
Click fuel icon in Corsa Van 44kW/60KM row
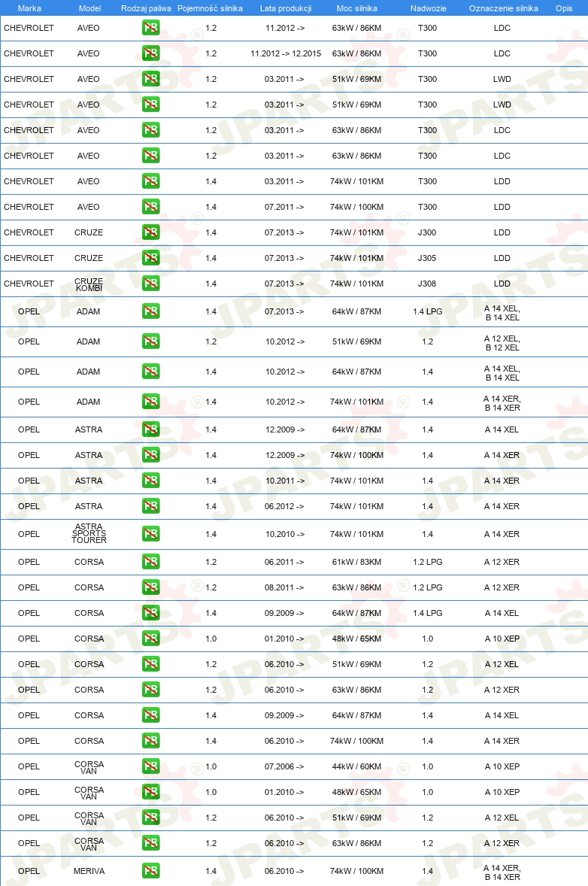click(x=151, y=766)
